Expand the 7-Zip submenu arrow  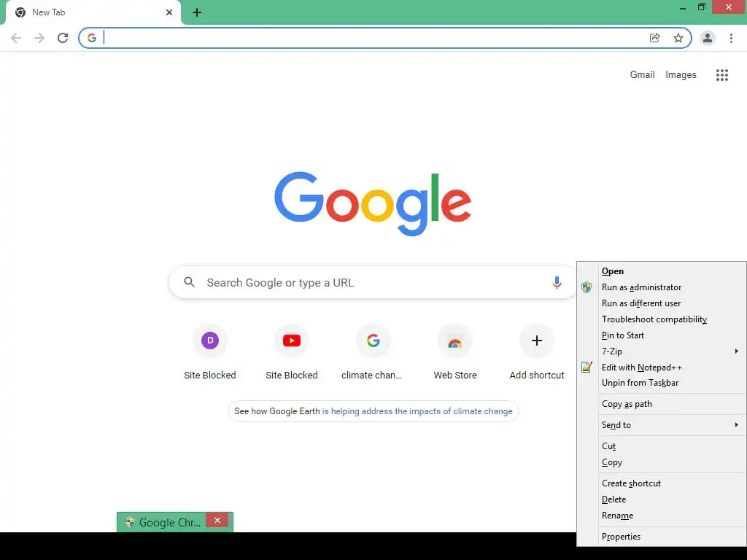737,351
